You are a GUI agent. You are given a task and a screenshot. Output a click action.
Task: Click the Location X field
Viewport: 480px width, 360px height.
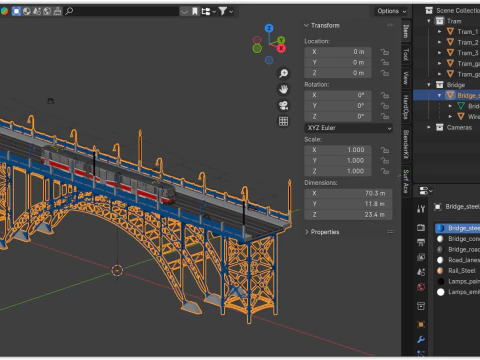pyautogui.click(x=338, y=52)
